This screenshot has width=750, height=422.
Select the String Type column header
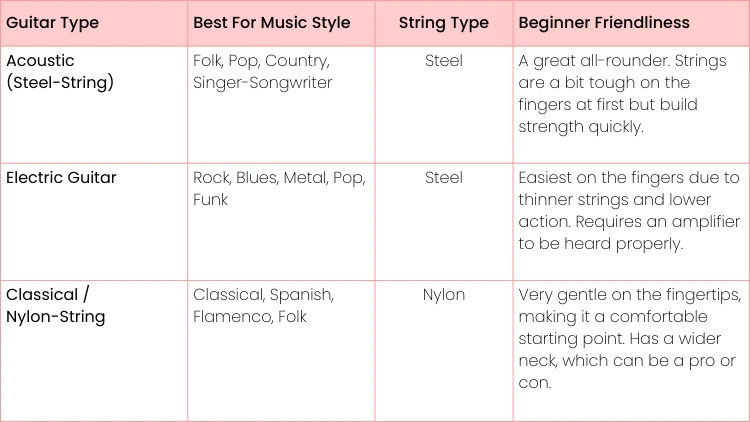(x=443, y=22)
